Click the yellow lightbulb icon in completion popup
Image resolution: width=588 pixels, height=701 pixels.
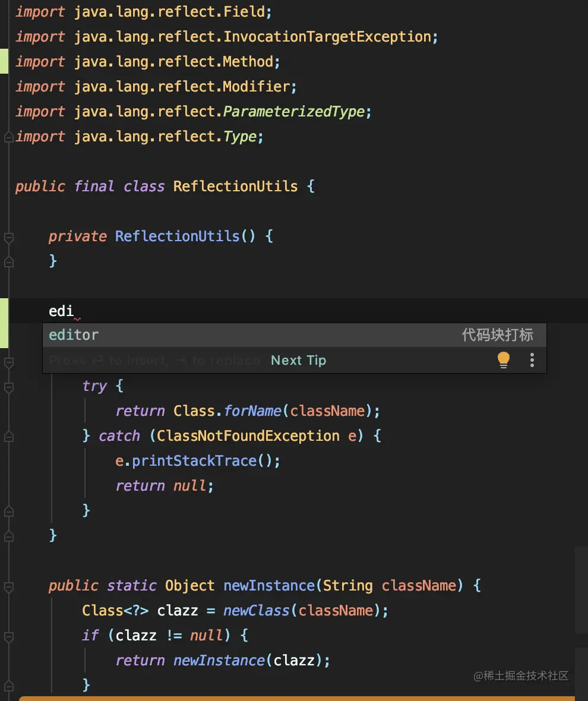(504, 360)
